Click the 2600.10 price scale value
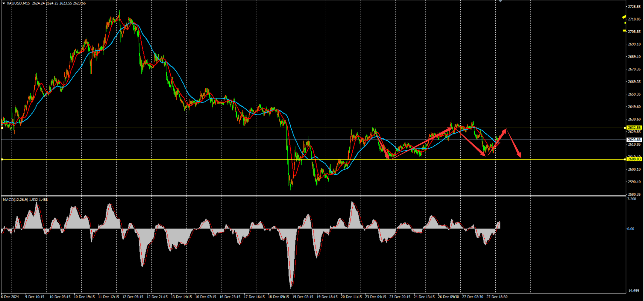Screen dimensions: 644x301 pos(634,169)
